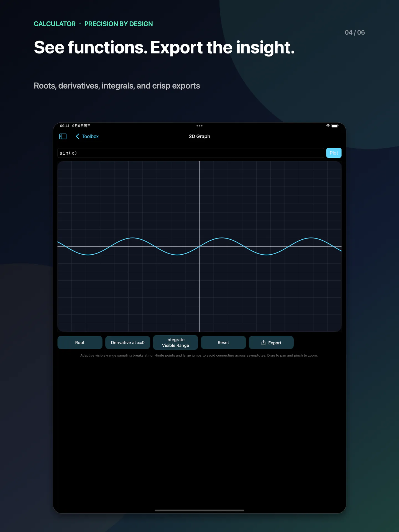Reset the graph view

pos(223,342)
